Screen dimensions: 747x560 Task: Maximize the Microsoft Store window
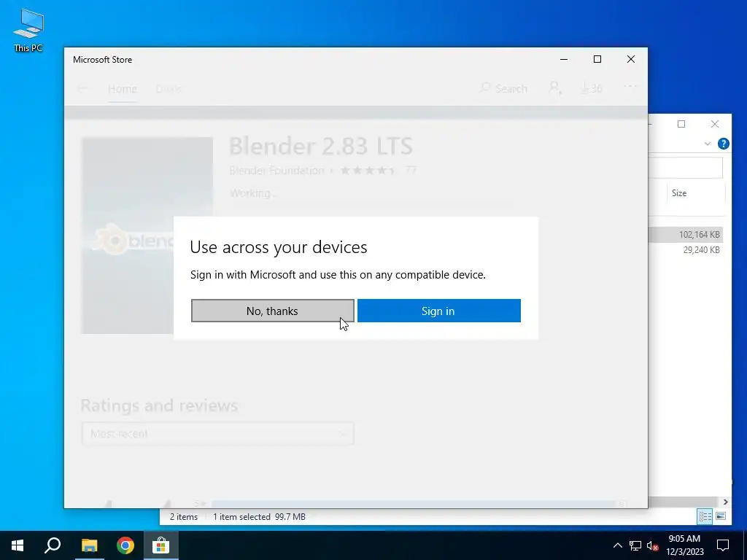click(x=597, y=59)
